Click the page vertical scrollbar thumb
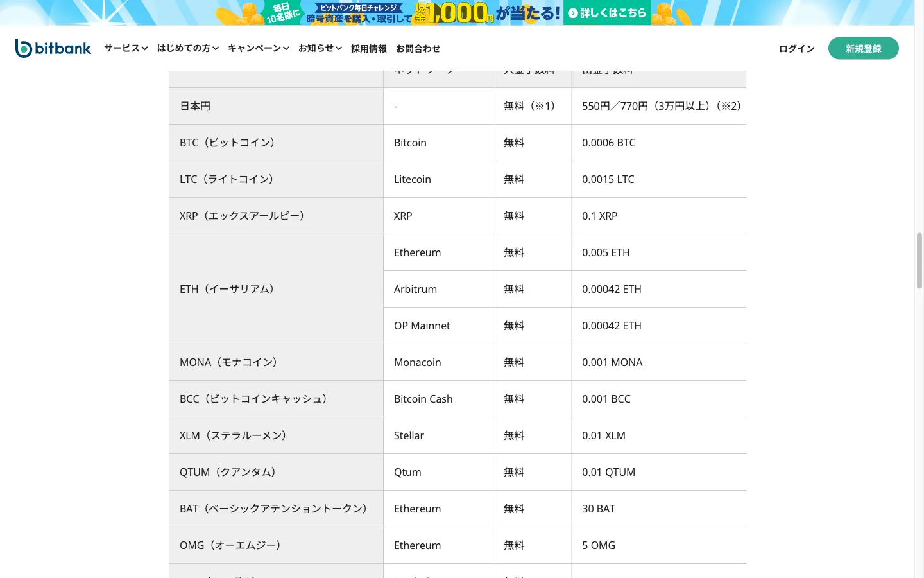924x578 pixels. pyautogui.click(x=920, y=261)
